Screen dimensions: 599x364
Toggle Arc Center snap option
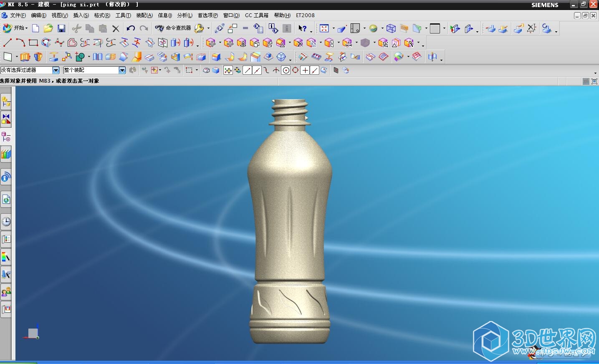(286, 71)
